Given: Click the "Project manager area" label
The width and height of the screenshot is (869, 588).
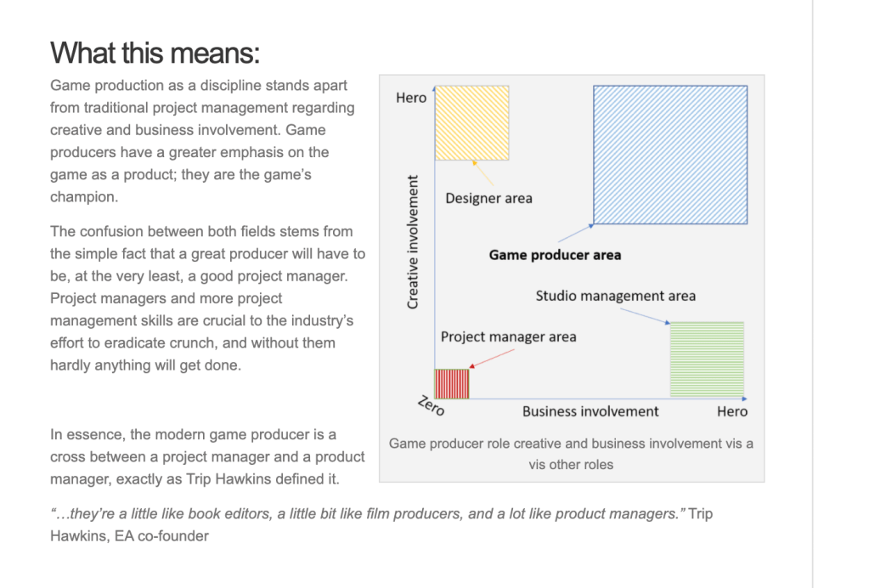Looking at the screenshot, I should [x=508, y=336].
